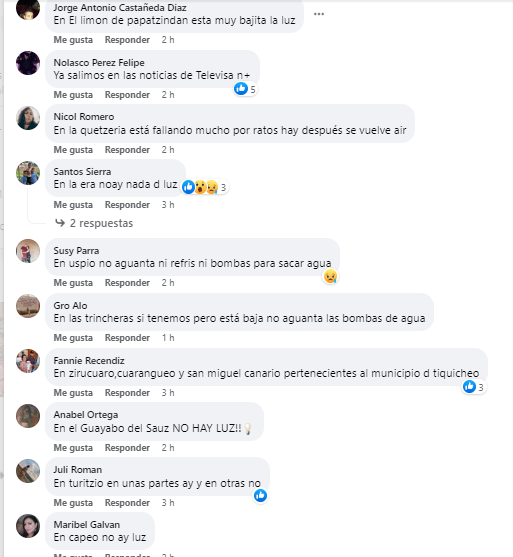Reply to Susy Parra's comment
The width and height of the screenshot is (513, 557).
127,283
